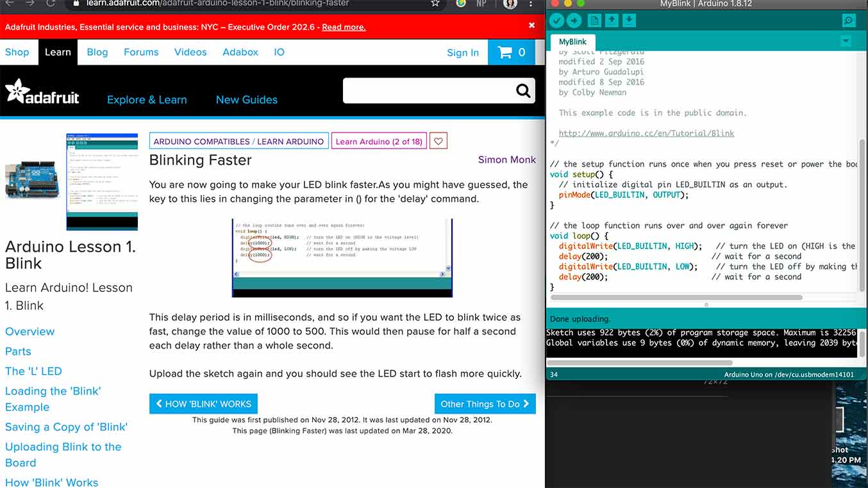
Task: Open the Overview sidebar link
Action: [30, 332]
